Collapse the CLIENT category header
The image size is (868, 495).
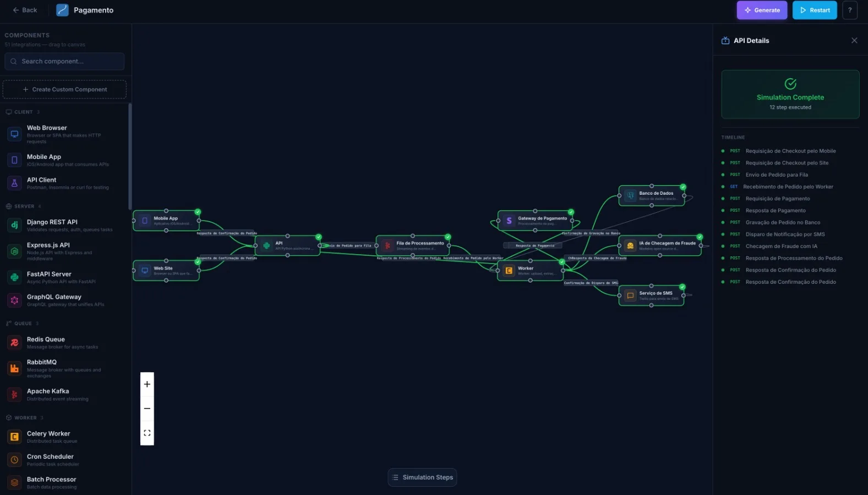pyautogui.click(x=23, y=112)
